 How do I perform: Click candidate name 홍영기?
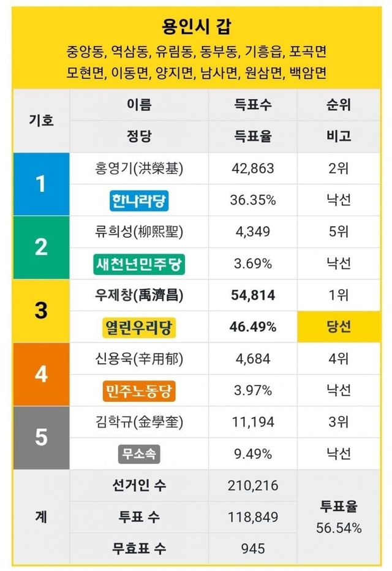tap(139, 168)
